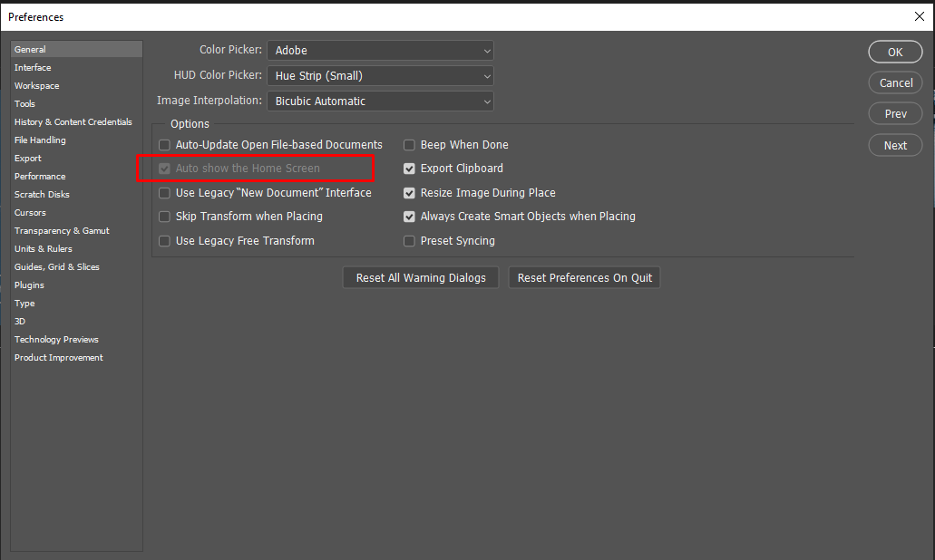This screenshot has height=560, width=935.
Task: Enable Preset Syncing
Action: pyautogui.click(x=409, y=240)
